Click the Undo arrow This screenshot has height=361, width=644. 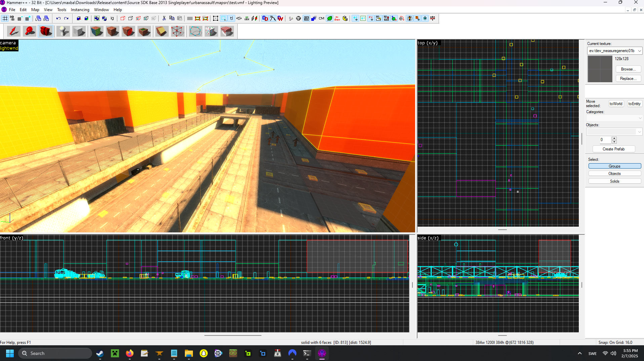[58, 18]
